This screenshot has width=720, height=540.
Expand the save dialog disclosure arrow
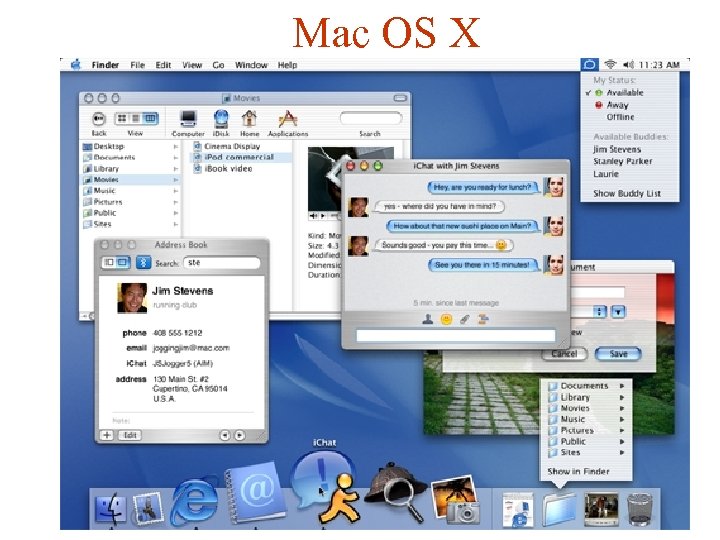coord(618,312)
